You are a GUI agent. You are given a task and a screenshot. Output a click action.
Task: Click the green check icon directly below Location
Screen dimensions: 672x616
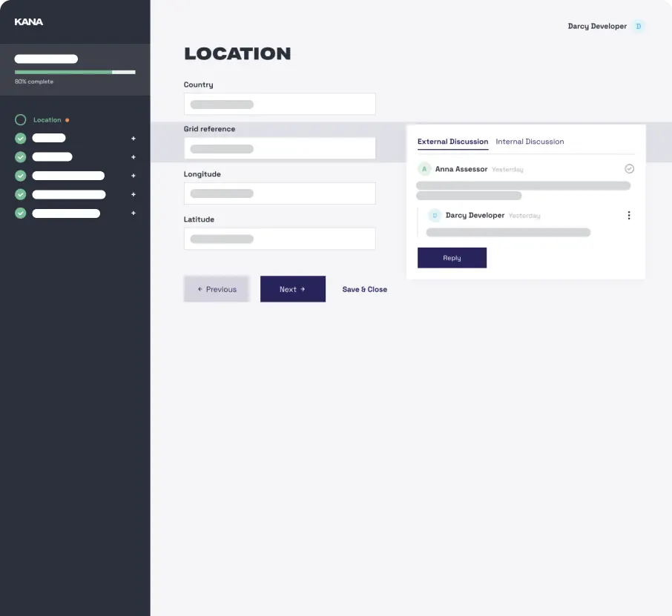tap(21, 139)
